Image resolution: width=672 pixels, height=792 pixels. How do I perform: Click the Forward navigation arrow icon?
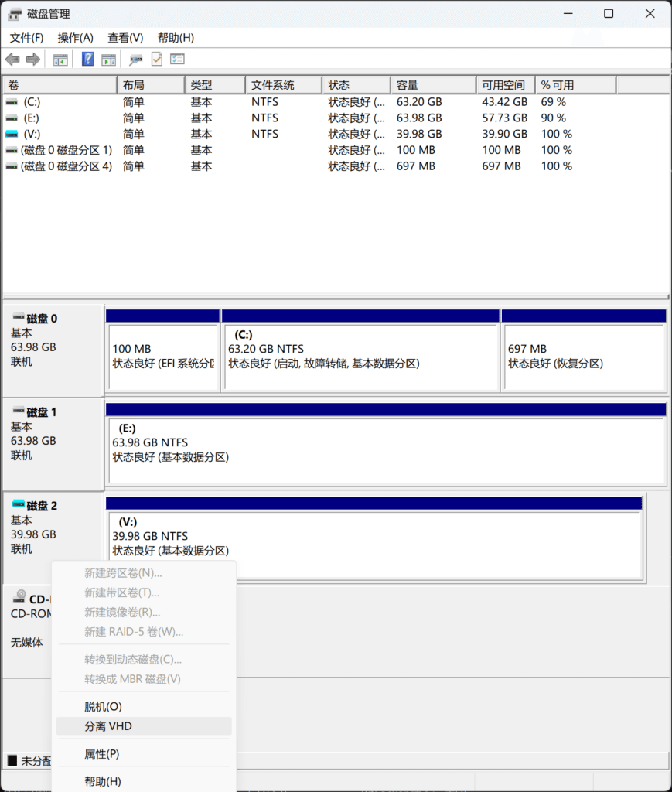pos(31,59)
